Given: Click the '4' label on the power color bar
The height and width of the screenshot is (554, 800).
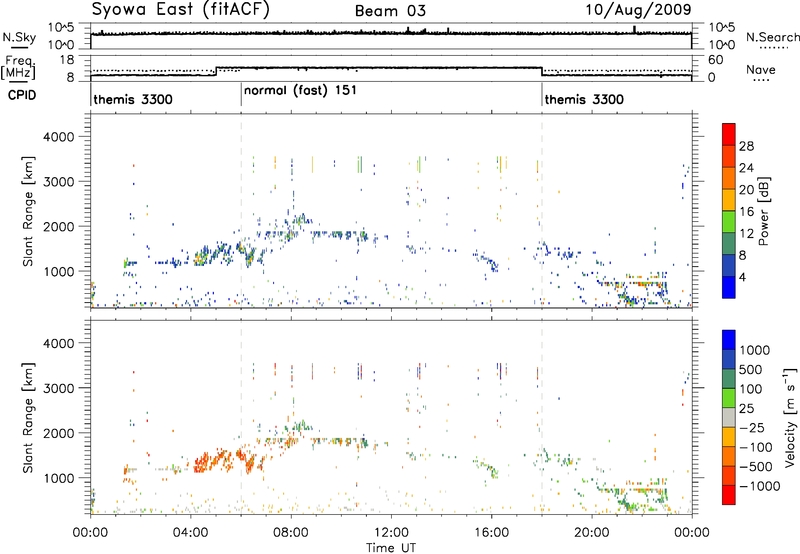Looking at the screenshot, I should pyautogui.click(x=742, y=278).
